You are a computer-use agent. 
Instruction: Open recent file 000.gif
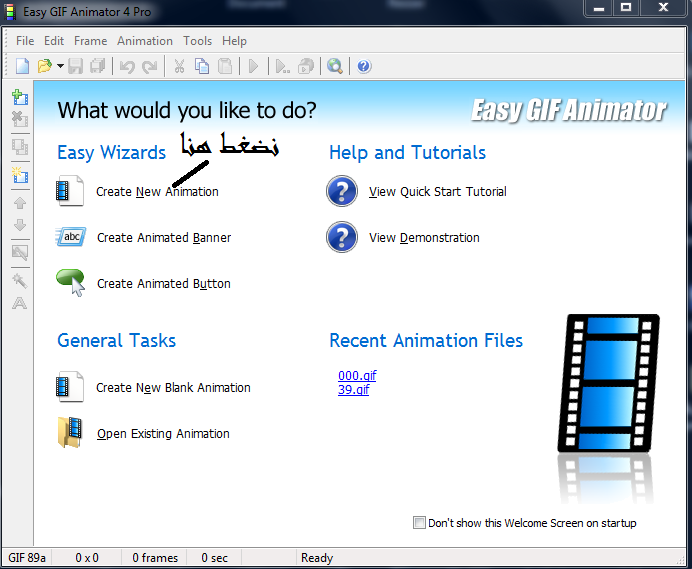tap(357, 375)
